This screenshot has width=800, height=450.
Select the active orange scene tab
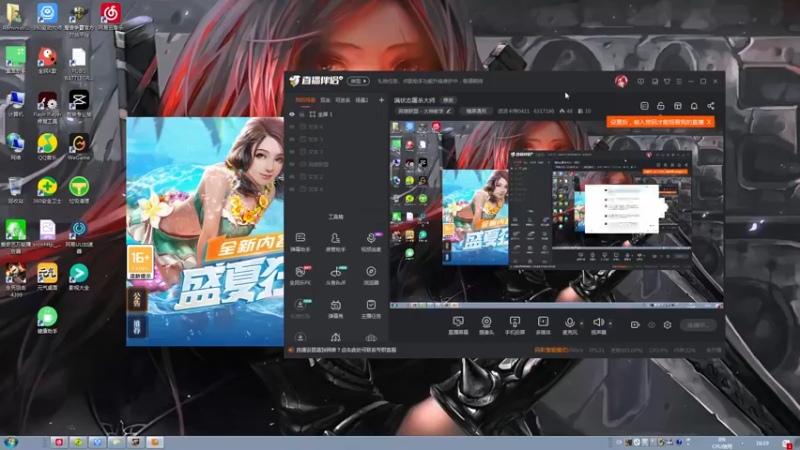coord(305,100)
